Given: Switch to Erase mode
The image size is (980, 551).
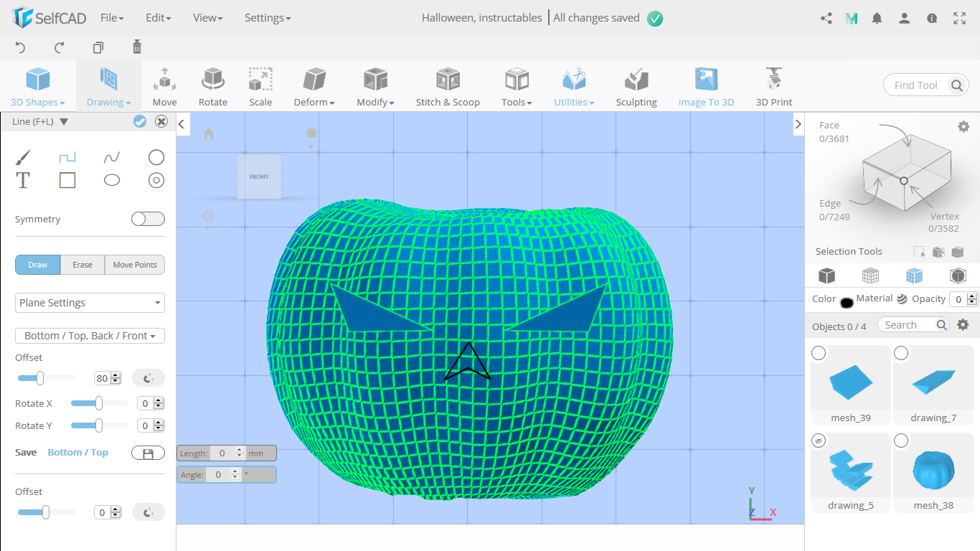Looking at the screenshot, I should pyautogui.click(x=83, y=265).
